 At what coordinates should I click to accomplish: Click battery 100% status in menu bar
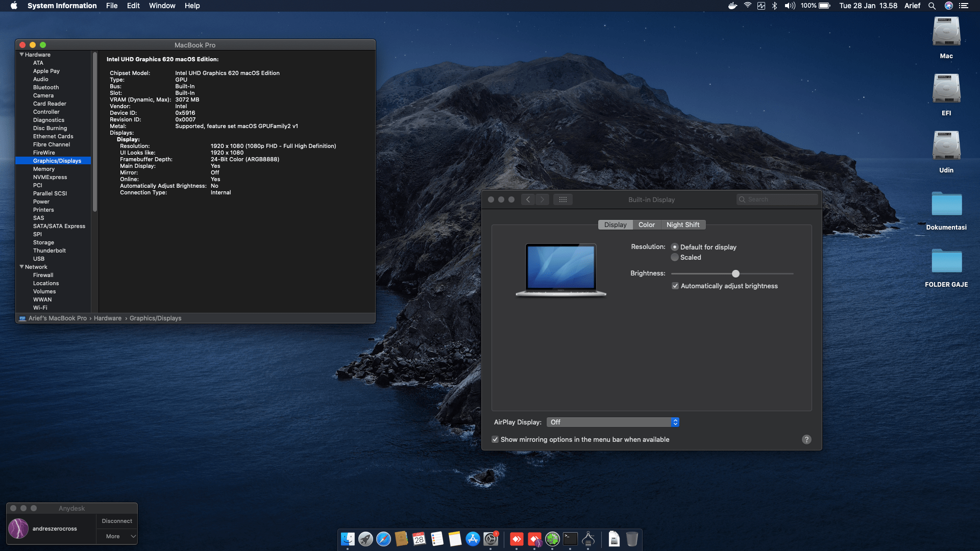tap(815, 6)
